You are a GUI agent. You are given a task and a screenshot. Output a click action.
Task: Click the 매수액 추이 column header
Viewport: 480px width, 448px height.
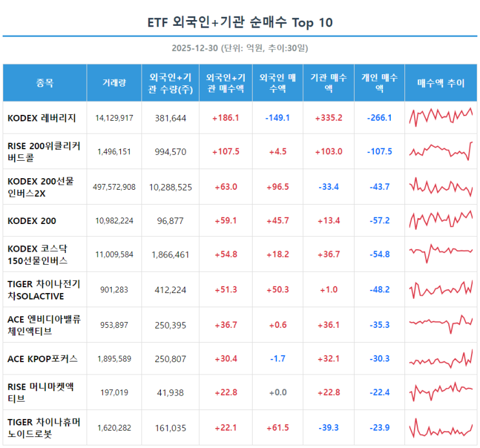coord(441,83)
